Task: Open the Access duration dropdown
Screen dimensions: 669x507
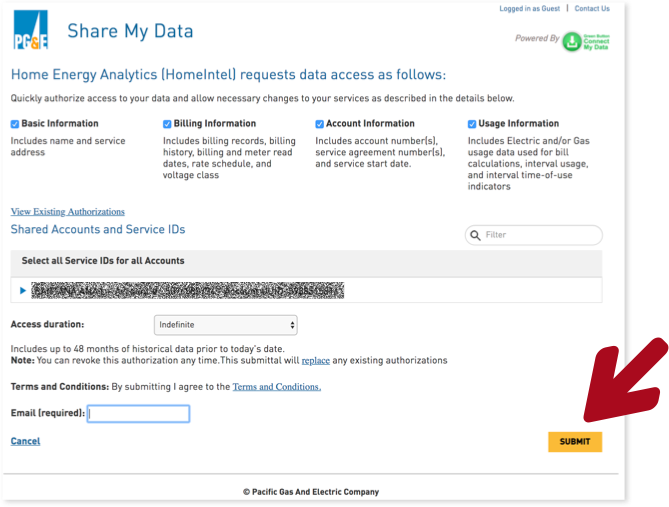Action: point(226,325)
